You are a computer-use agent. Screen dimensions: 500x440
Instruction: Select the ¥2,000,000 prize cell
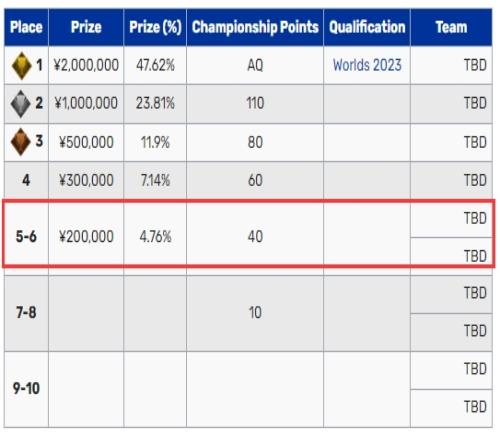pos(86,65)
